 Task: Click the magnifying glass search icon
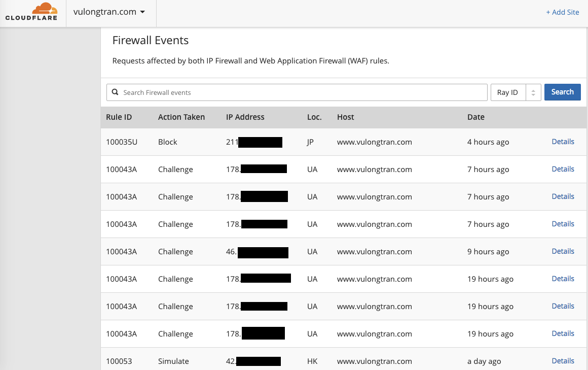click(x=115, y=92)
